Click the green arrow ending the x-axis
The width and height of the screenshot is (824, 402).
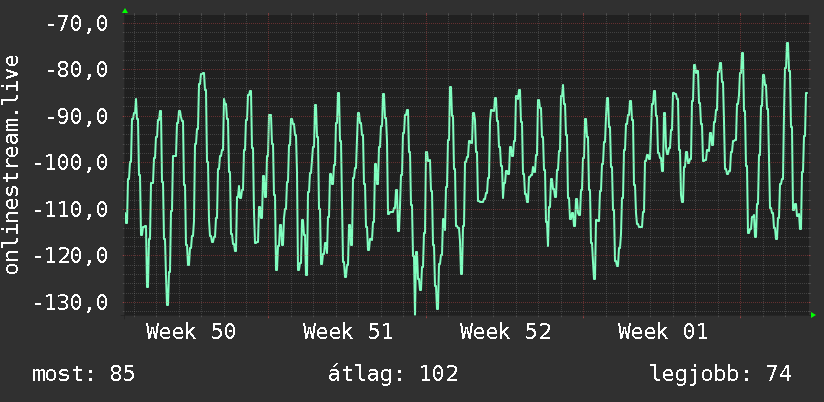click(x=813, y=315)
